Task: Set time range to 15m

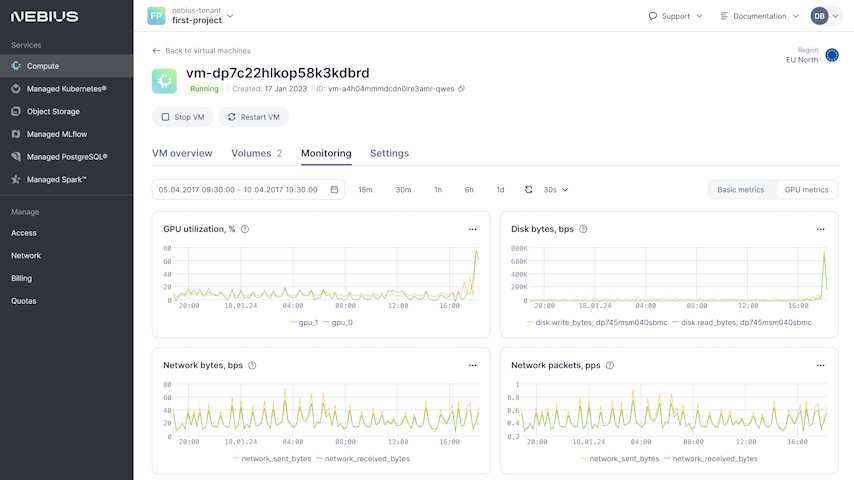Action: 365,190
